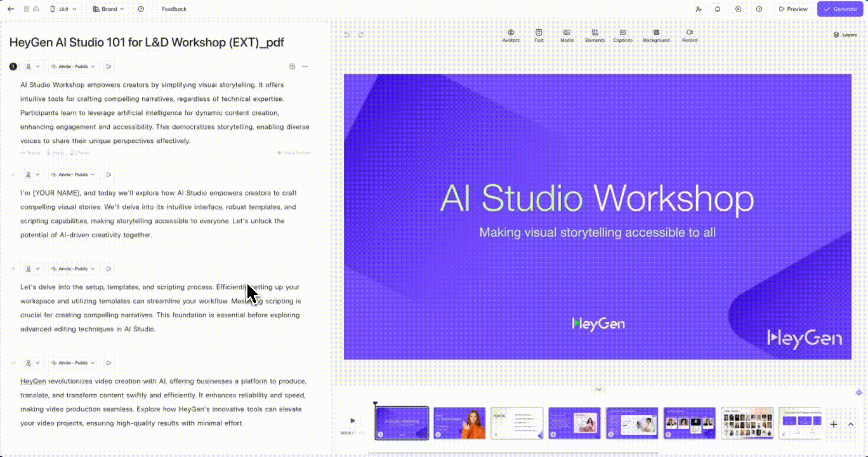Select slide 3 Agenda thumbnail

coord(517,423)
